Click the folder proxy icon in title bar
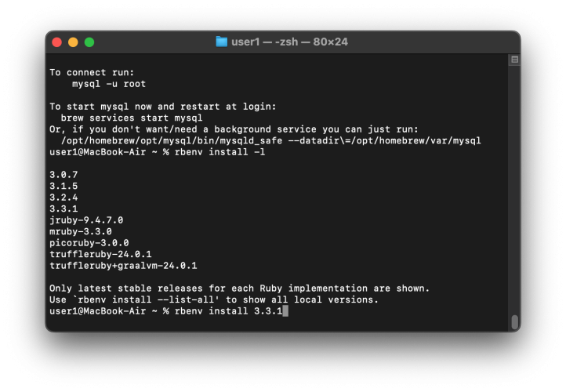Viewport: 566px width, 392px height. (222, 42)
